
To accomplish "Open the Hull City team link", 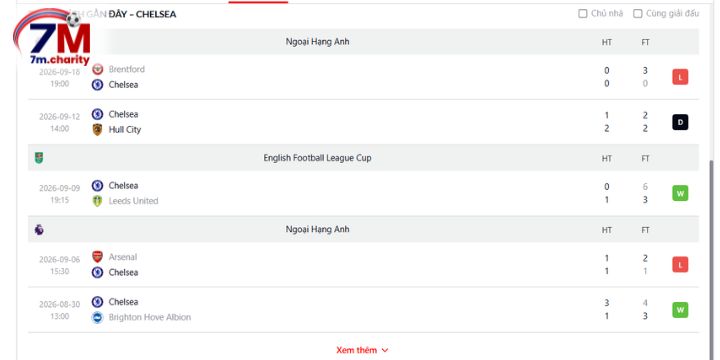I will click(x=124, y=129).
